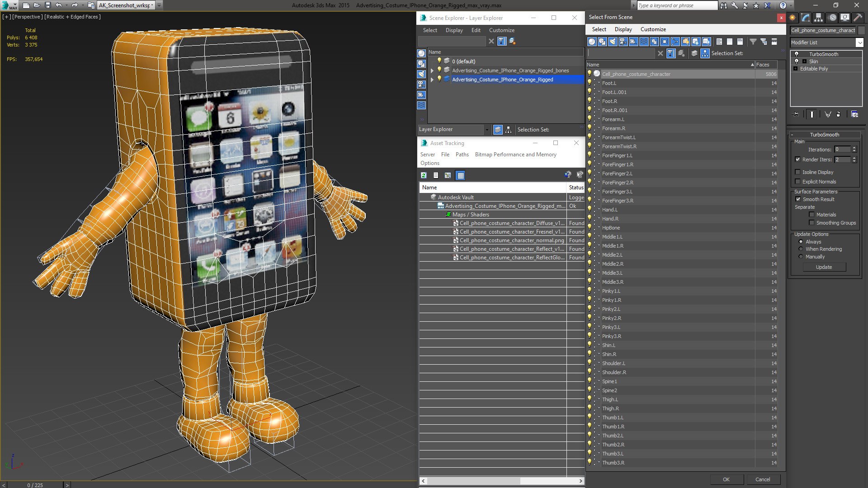Expand the Editable Poly sub-objects
Viewport: 868px width, 488px height.
tap(796, 69)
